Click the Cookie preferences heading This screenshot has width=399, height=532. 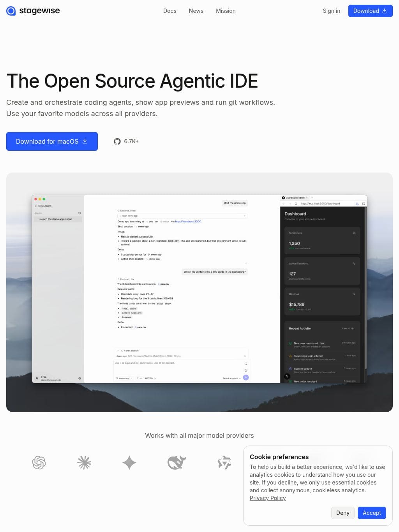pyautogui.click(x=279, y=457)
